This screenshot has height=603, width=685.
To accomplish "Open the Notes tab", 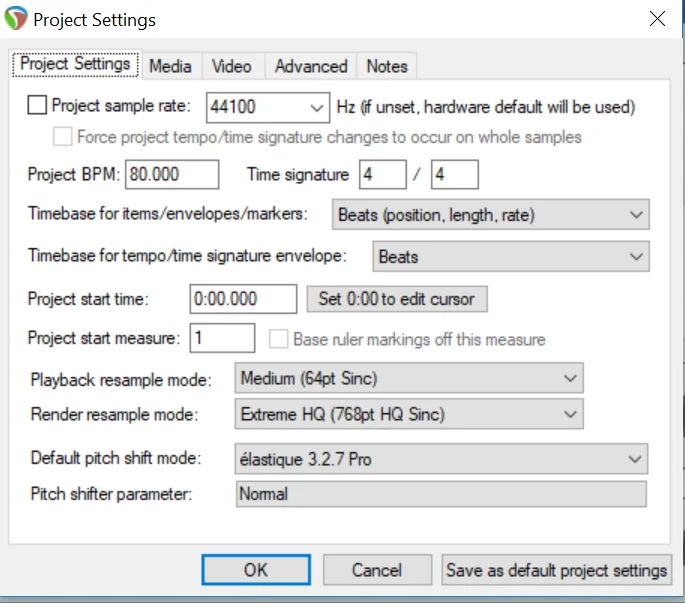I will click(x=387, y=66).
